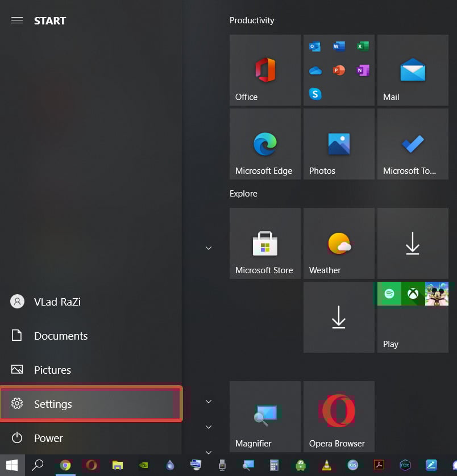
Task: Open the Power options menu
Action: 91,438
